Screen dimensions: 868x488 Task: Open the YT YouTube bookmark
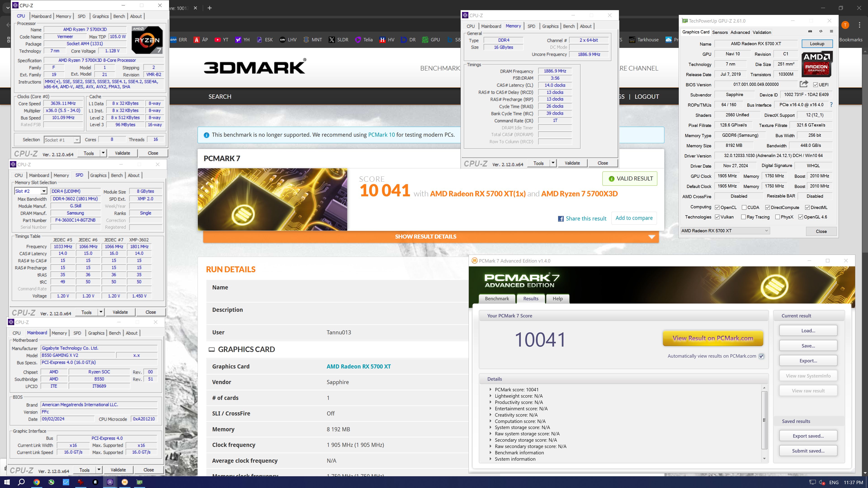[x=221, y=40]
